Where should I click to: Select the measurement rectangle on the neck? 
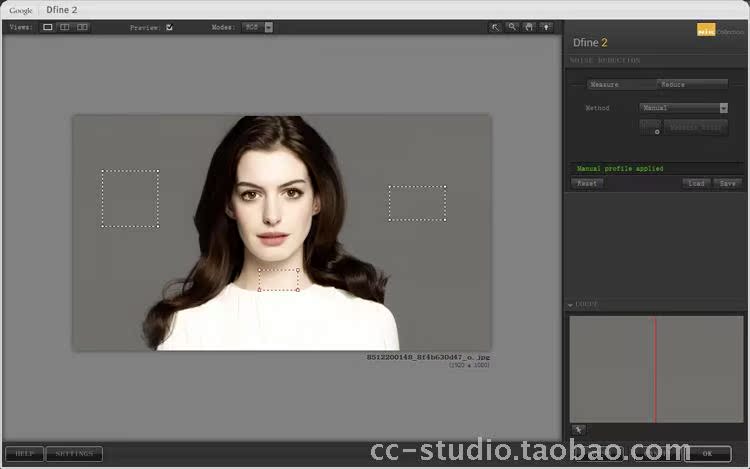tap(278, 280)
